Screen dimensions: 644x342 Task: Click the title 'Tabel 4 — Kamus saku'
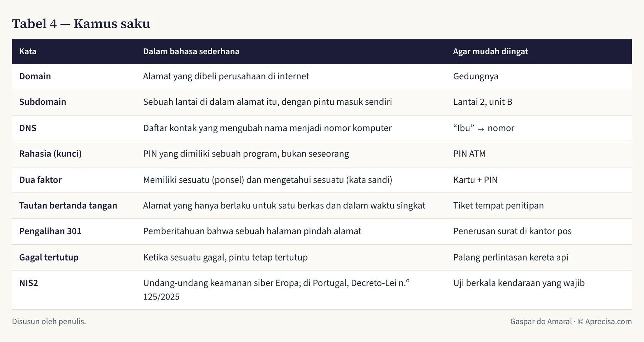[x=81, y=24]
